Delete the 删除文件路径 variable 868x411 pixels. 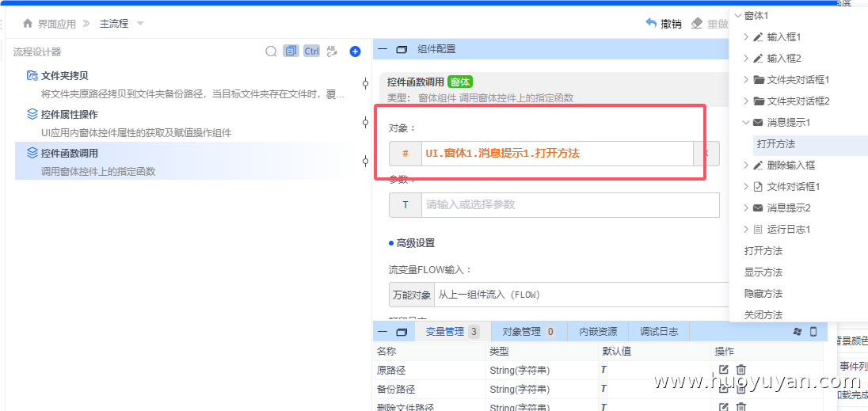coord(741,408)
